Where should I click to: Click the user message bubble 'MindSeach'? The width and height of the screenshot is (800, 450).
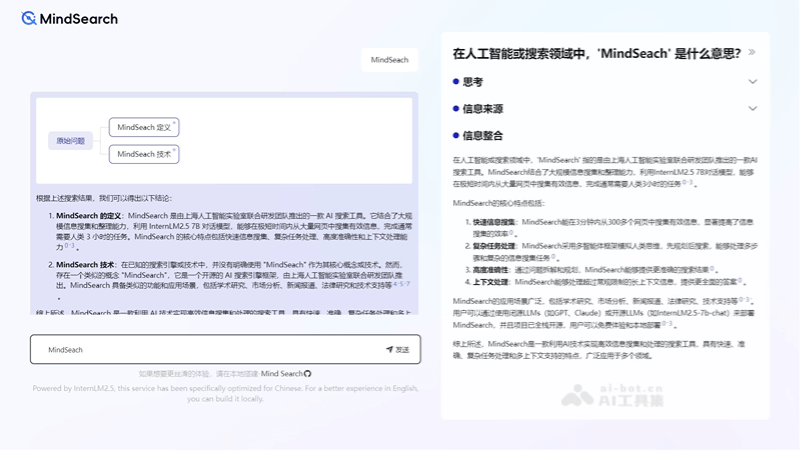point(389,60)
